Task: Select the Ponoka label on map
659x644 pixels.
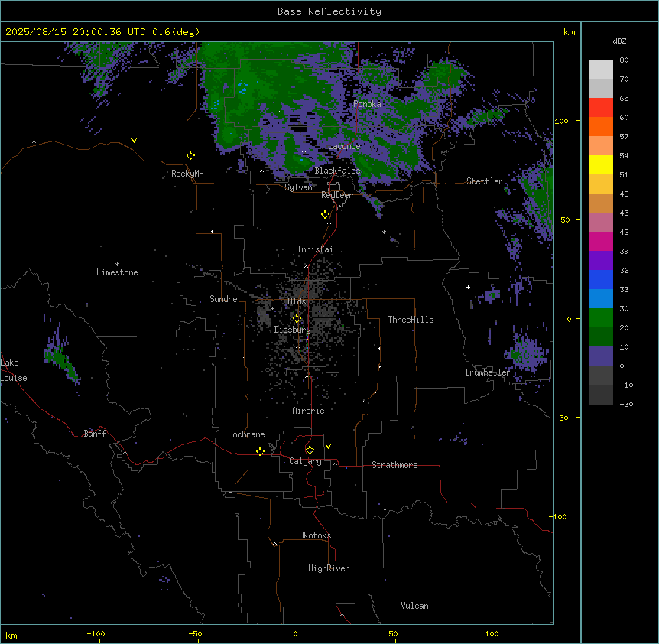Action: click(x=367, y=104)
